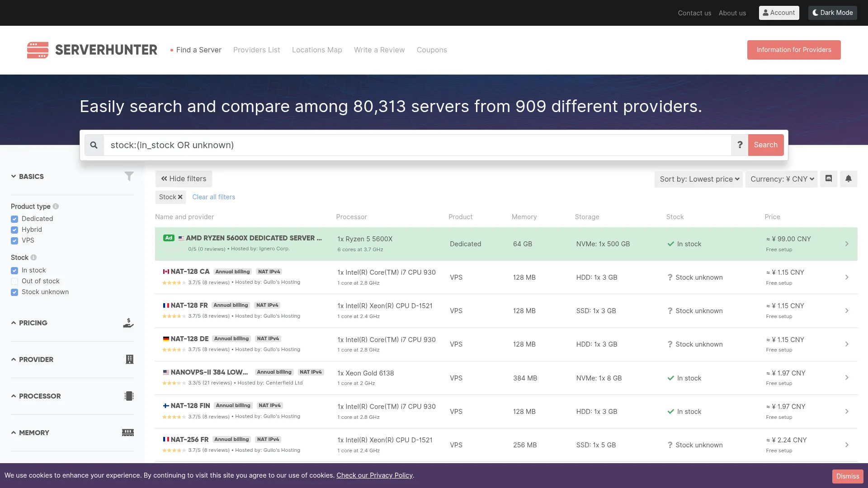The width and height of the screenshot is (868, 488).
Task: Dismiss the cookie banner
Action: (848, 476)
